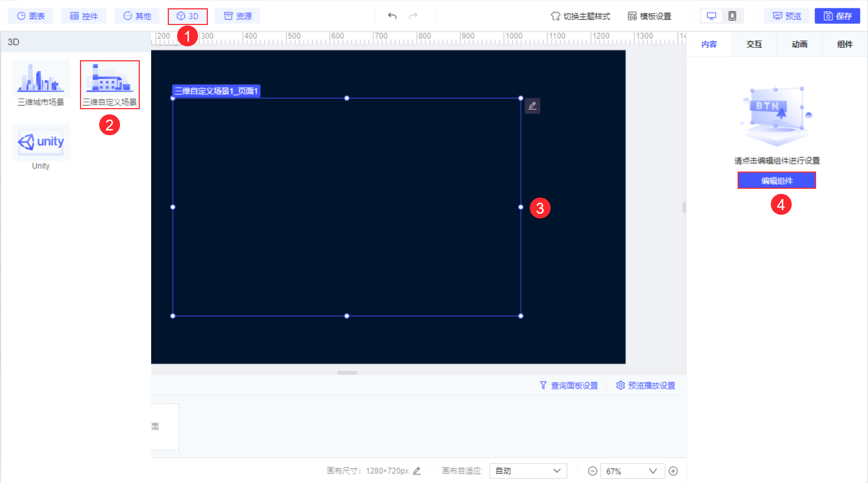The height and width of the screenshot is (483, 868).
Task: Click the 3D panel header title
Action: (x=14, y=42)
